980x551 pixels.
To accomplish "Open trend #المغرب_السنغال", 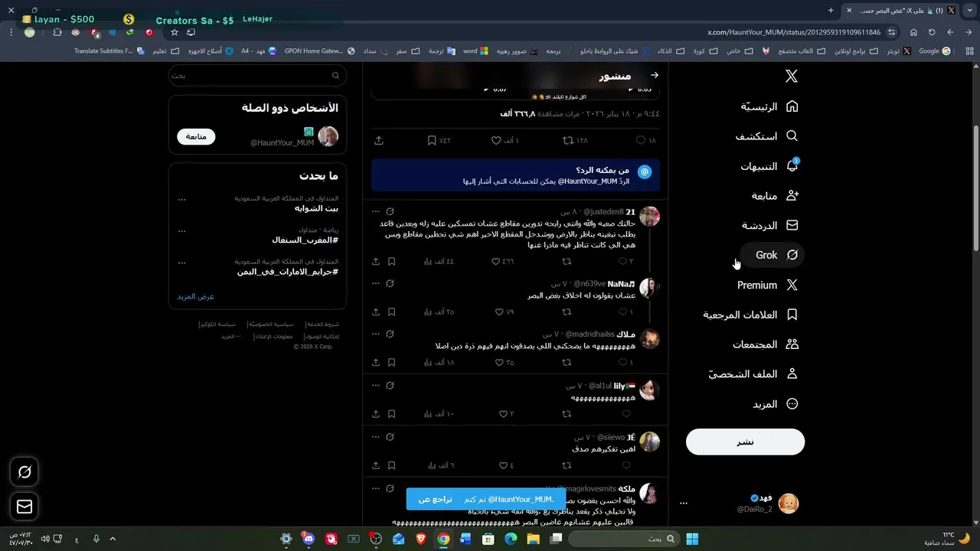I will 305,240.
